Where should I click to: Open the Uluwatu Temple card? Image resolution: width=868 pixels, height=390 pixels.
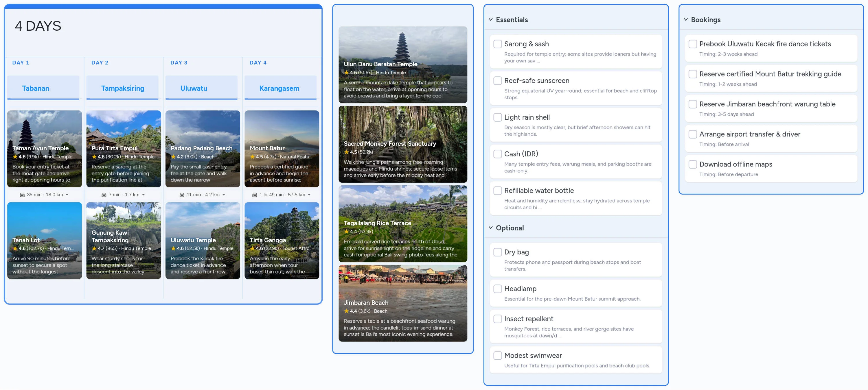pyautogui.click(x=203, y=241)
